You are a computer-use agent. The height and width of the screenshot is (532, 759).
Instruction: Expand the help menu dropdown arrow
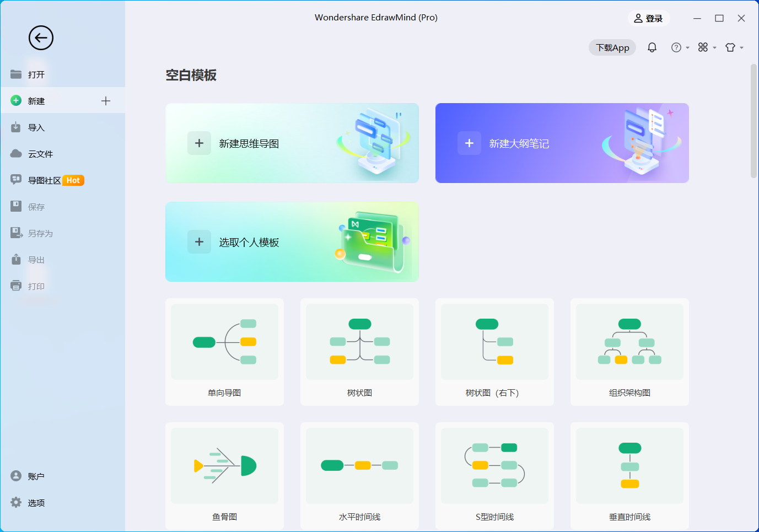tap(687, 48)
